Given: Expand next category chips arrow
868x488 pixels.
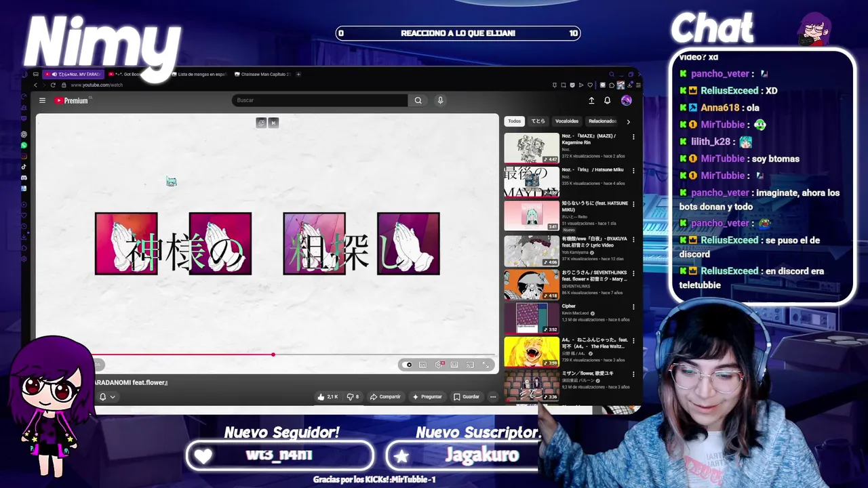Looking at the screenshot, I should click(628, 121).
